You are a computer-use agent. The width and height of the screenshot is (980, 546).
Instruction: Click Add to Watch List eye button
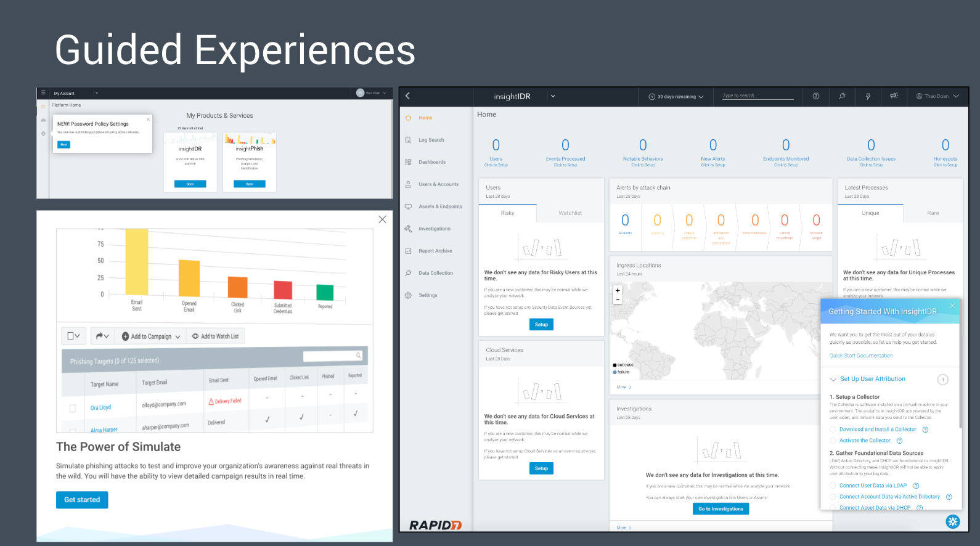pyautogui.click(x=215, y=336)
